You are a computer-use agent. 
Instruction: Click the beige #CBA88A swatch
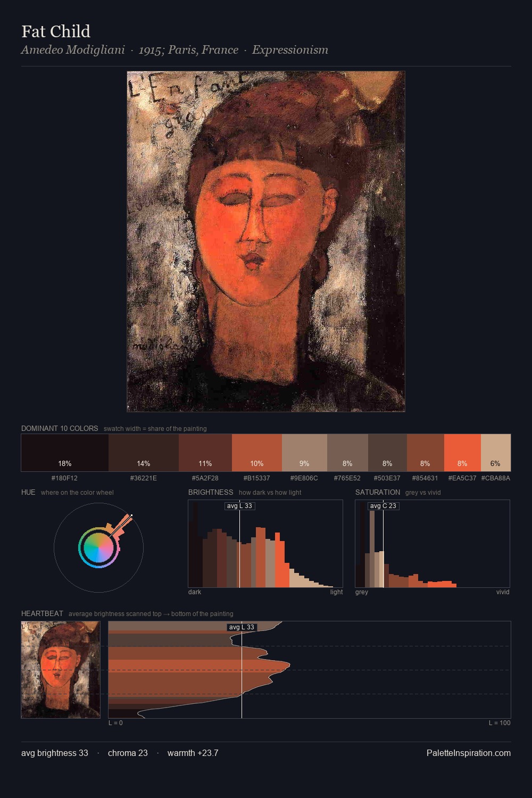click(x=496, y=453)
